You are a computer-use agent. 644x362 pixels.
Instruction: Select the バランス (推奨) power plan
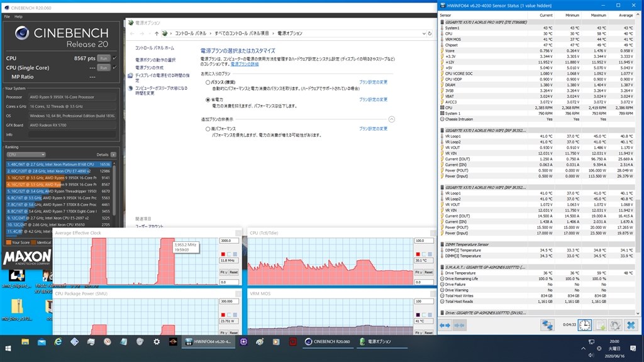click(208, 82)
